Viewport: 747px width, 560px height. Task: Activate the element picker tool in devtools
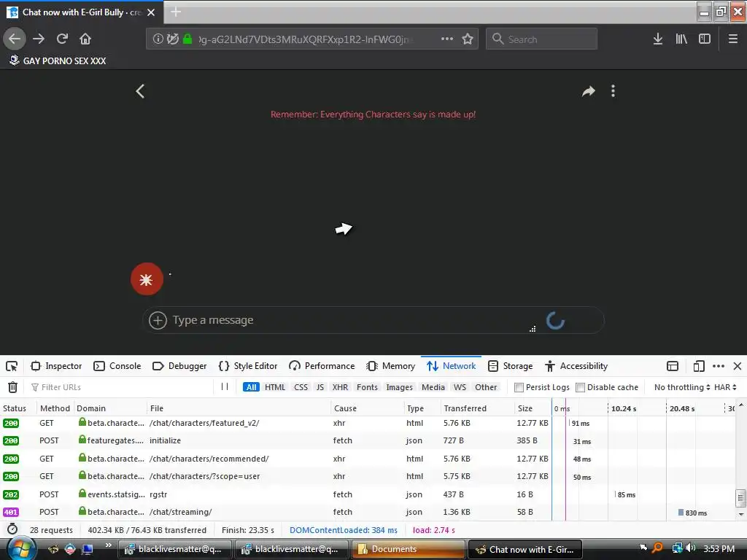point(12,366)
